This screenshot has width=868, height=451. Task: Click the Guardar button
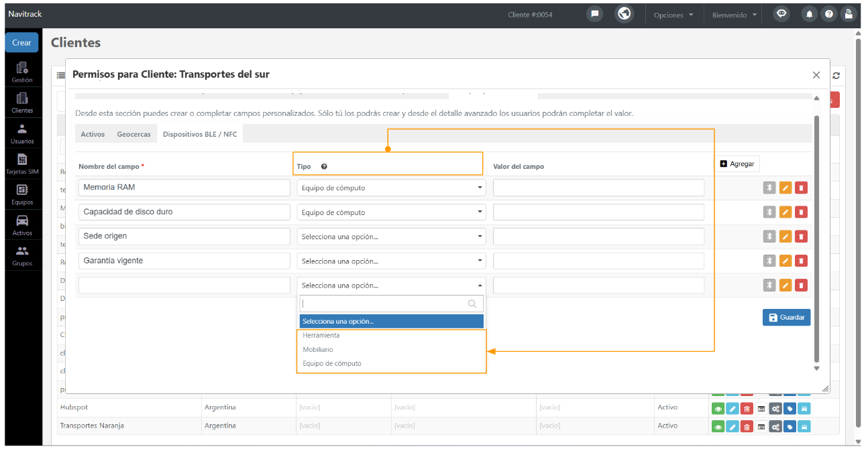click(786, 317)
